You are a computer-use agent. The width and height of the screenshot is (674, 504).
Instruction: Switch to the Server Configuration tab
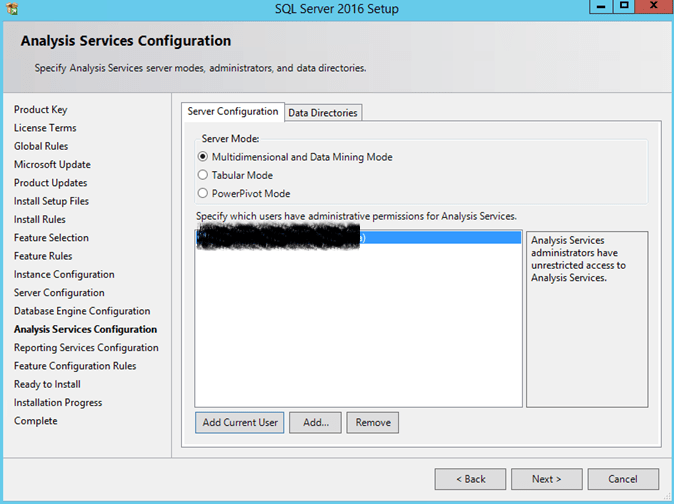(233, 112)
